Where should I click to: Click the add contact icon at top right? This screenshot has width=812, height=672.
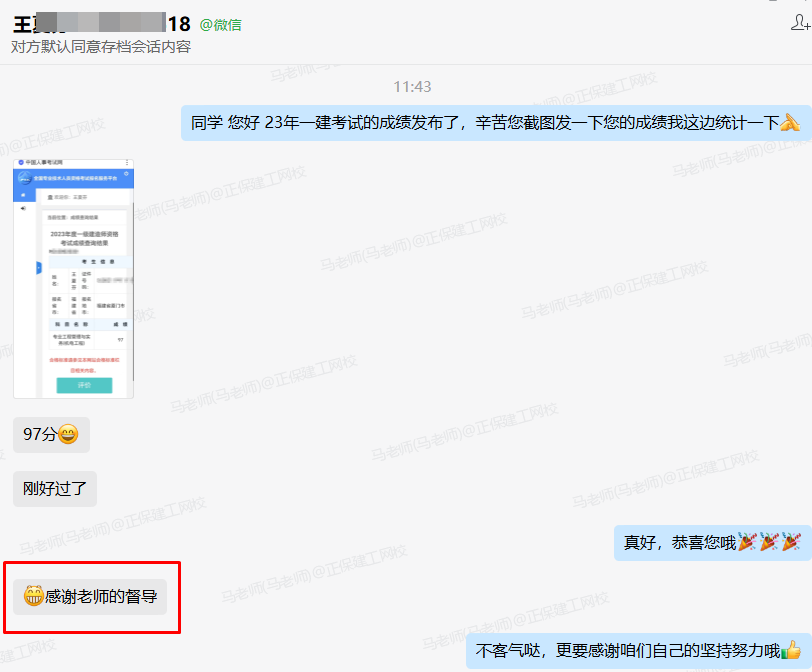click(x=799, y=23)
